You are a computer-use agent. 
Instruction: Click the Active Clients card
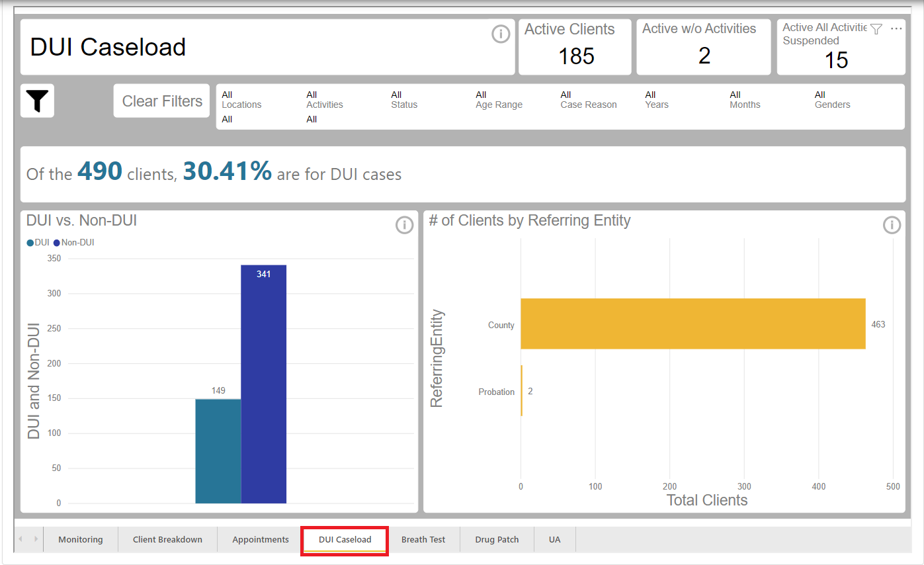[x=575, y=46]
